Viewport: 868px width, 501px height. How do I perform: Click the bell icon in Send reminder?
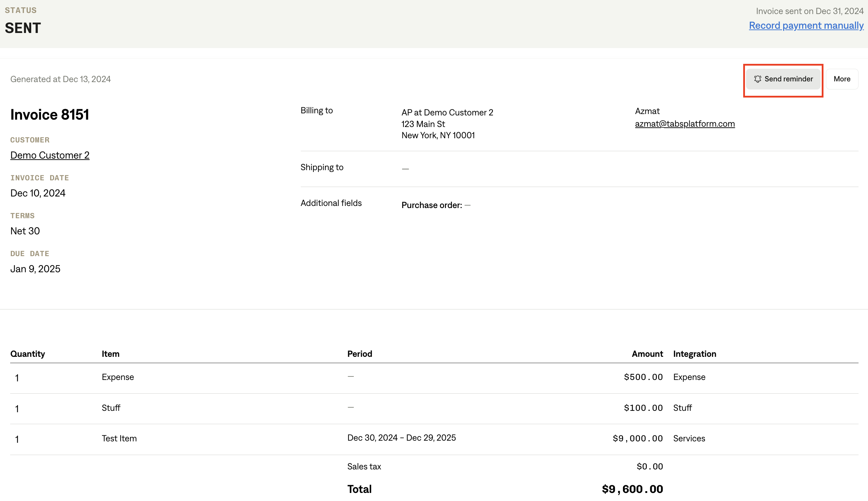coord(758,79)
